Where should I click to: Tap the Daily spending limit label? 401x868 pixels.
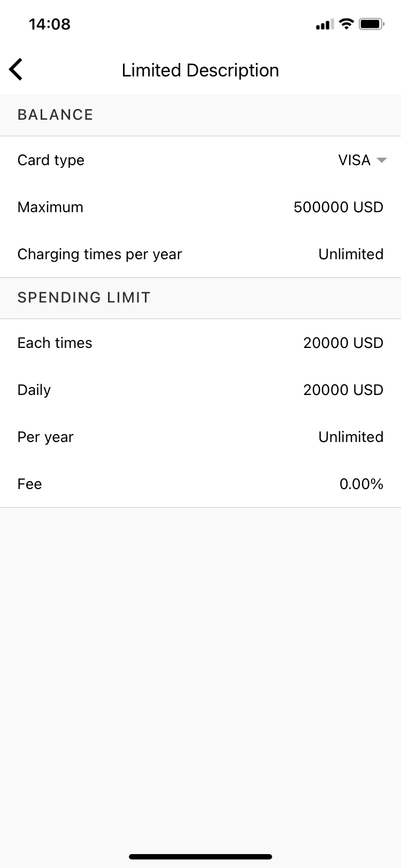click(34, 390)
